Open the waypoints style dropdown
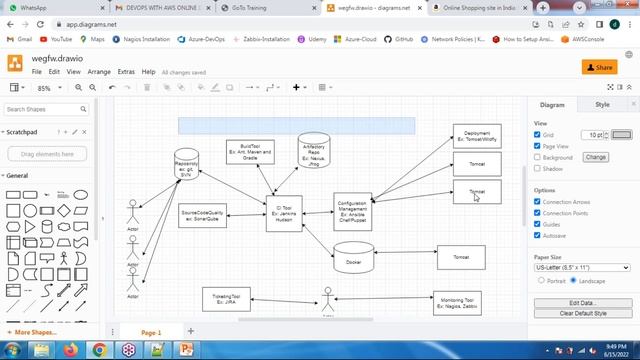The width and height of the screenshot is (640, 360). pyautogui.click(x=273, y=87)
